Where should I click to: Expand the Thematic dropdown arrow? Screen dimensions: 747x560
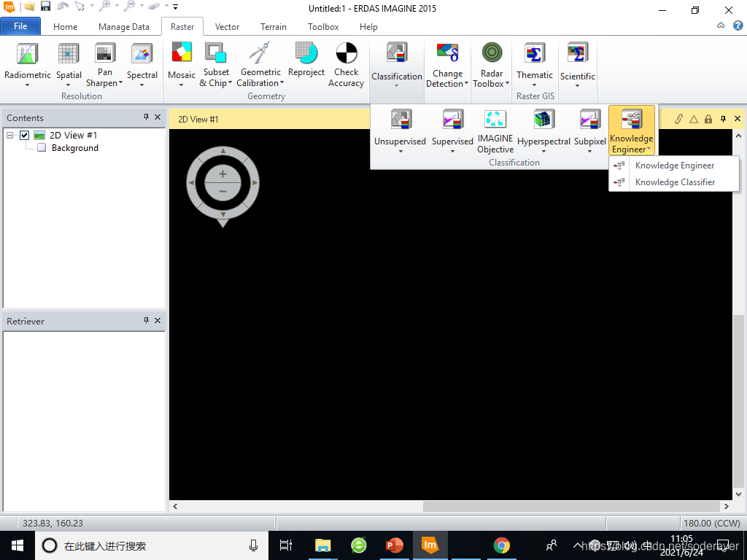[x=534, y=85]
